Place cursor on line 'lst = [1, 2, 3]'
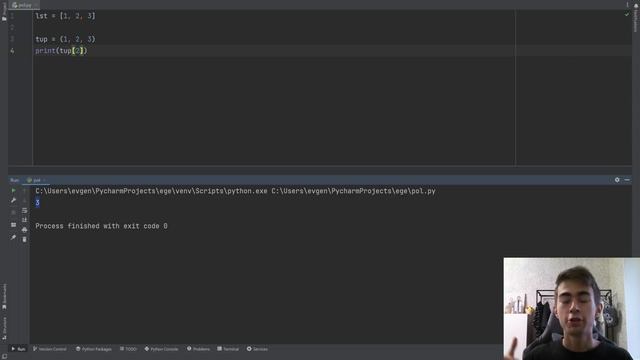Viewport: 640px width, 360px height. [65, 16]
